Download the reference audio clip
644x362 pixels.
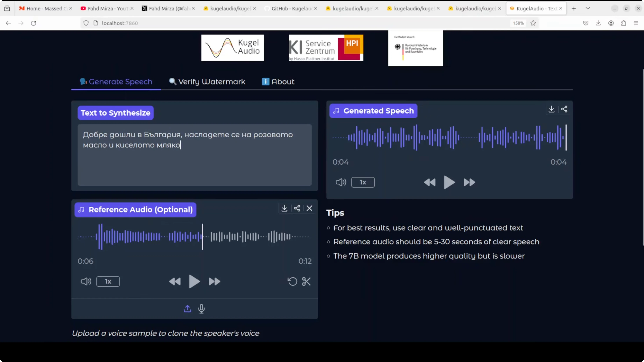(x=284, y=208)
